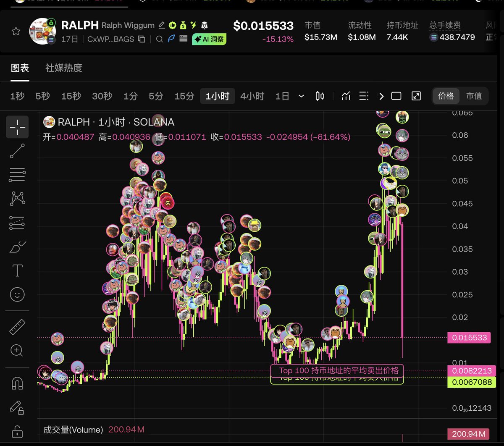Click the 0.0082213 average sell price label
The height and width of the screenshot is (446, 504).
point(472,371)
